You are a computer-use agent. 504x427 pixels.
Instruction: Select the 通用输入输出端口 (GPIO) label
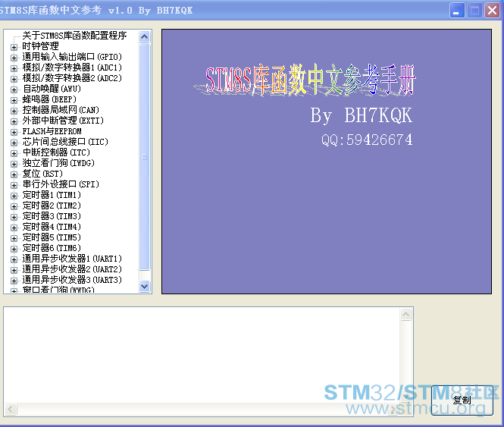[72, 57]
